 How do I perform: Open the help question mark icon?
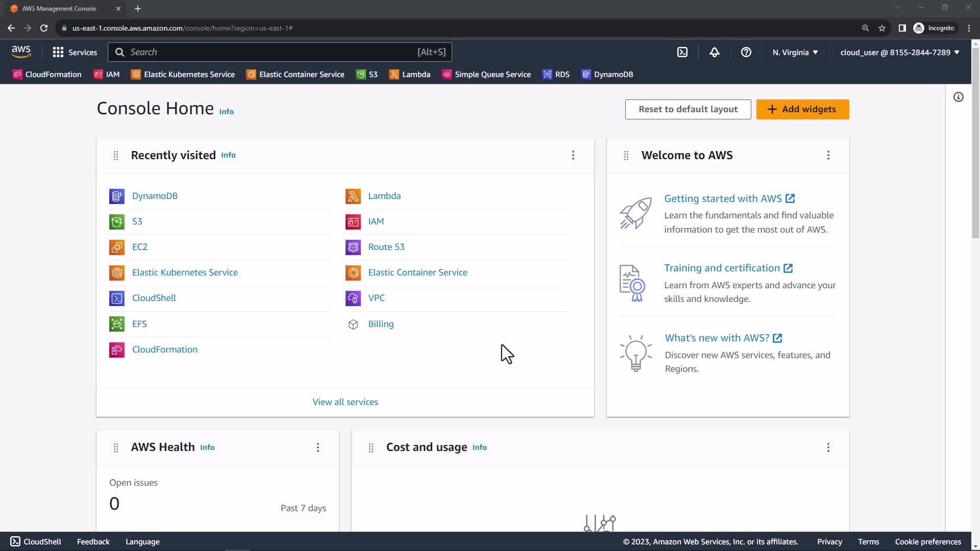746,52
